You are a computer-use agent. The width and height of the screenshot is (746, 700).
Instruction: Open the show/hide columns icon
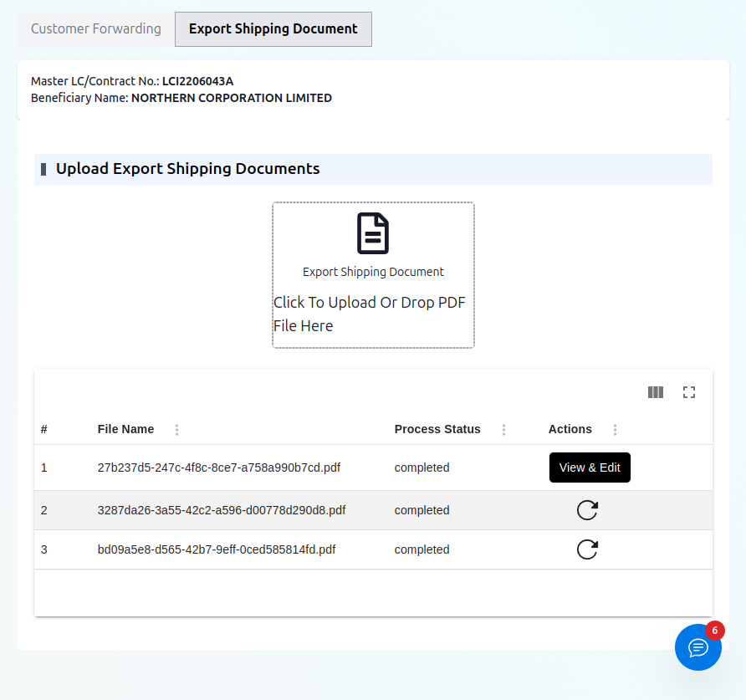pos(656,392)
